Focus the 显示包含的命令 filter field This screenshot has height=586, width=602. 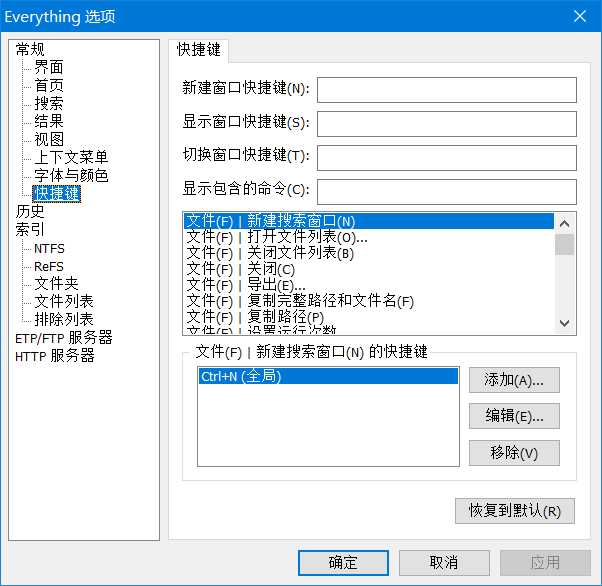[x=447, y=192]
